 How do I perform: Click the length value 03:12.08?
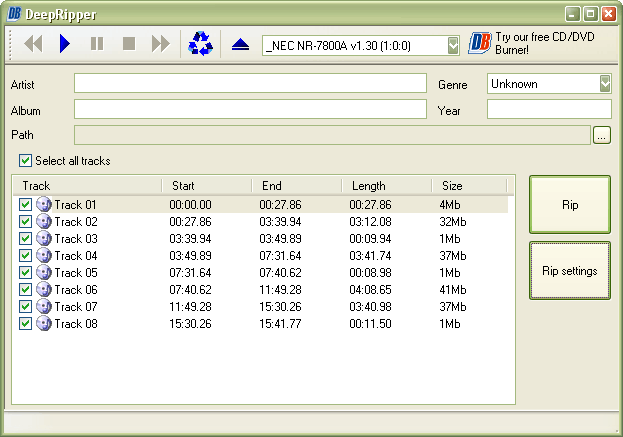(370, 222)
